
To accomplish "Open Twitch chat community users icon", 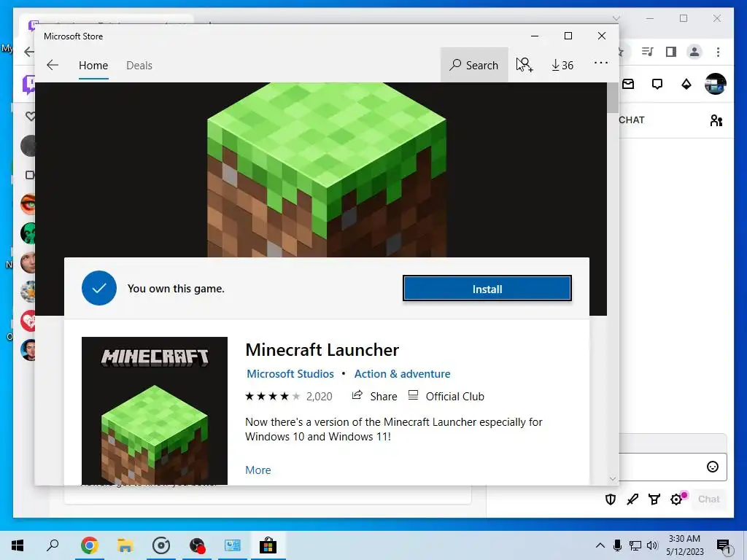I will tap(716, 120).
